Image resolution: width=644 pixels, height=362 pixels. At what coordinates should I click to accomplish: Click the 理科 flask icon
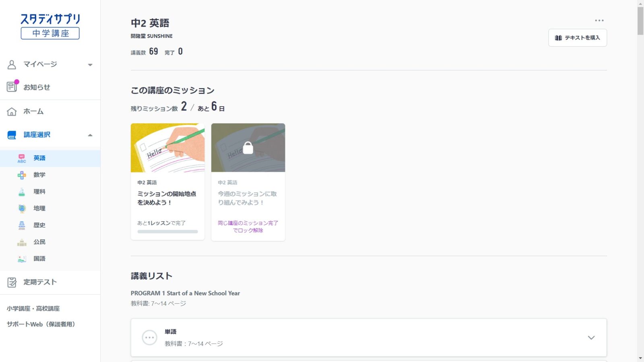click(x=22, y=192)
